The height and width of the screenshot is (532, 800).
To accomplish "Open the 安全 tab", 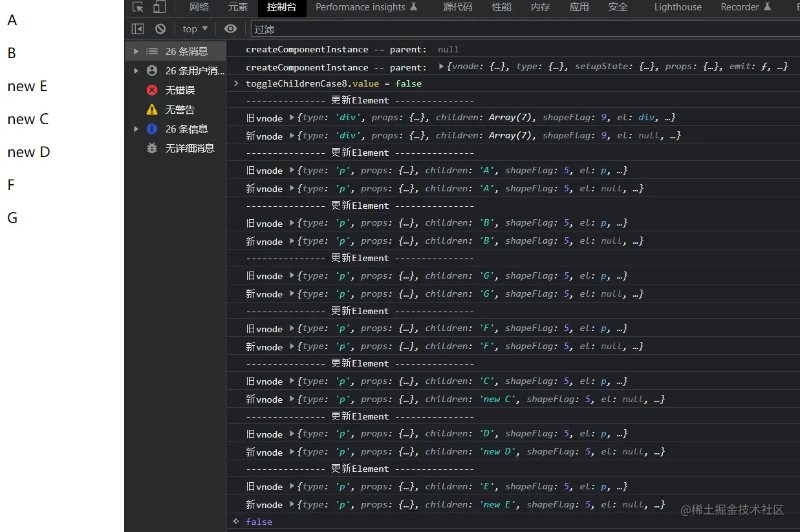I will click(x=618, y=7).
